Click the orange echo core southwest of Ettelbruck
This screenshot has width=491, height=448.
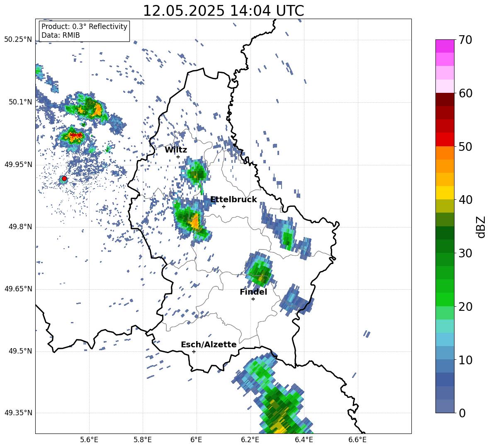tap(195, 221)
